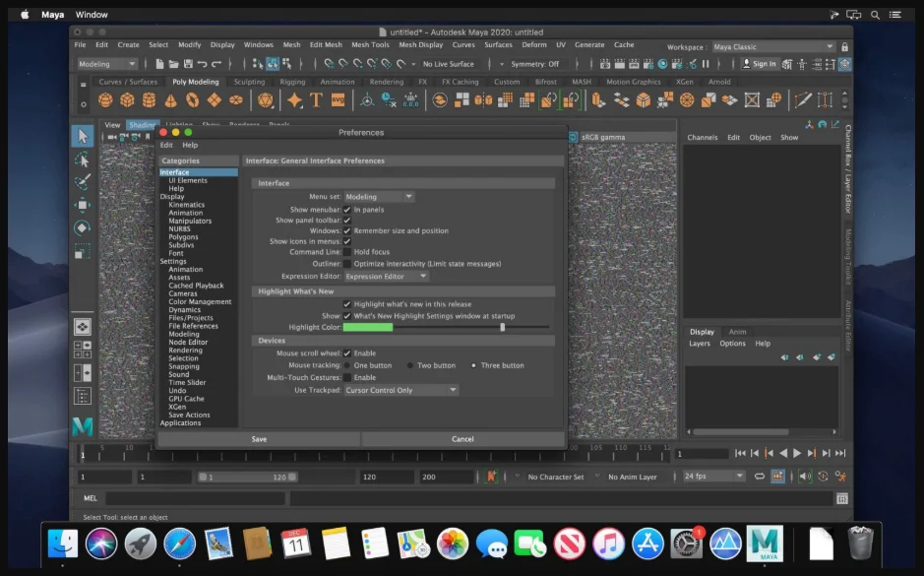The width and height of the screenshot is (924, 576).
Task: Open the Mesh Tools menu
Action: 370,45
